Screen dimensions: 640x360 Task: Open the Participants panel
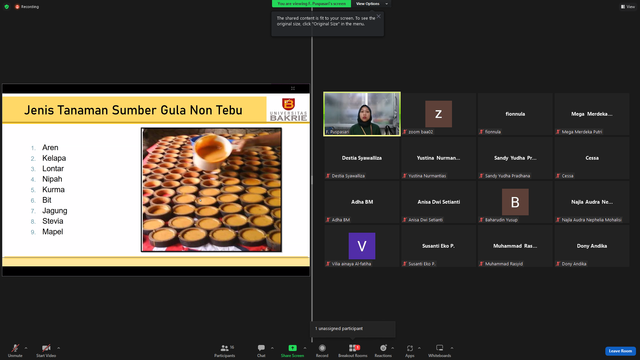[x=224, y=350]
